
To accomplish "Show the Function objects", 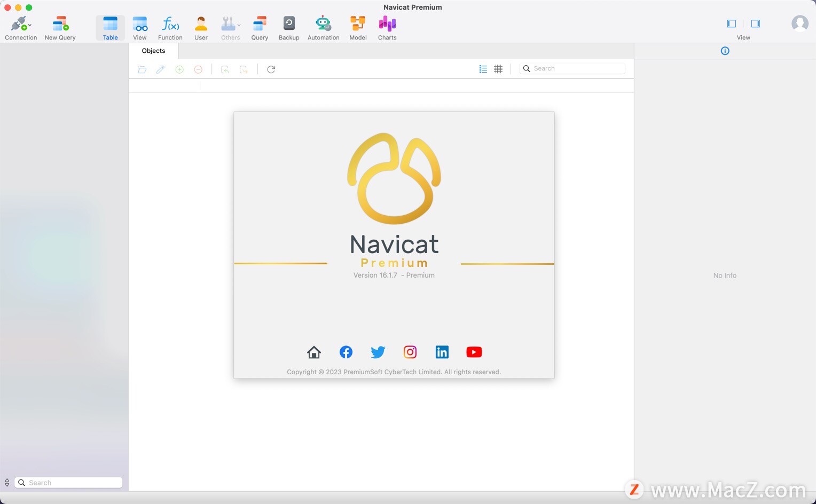I will [x=170, y=28].
